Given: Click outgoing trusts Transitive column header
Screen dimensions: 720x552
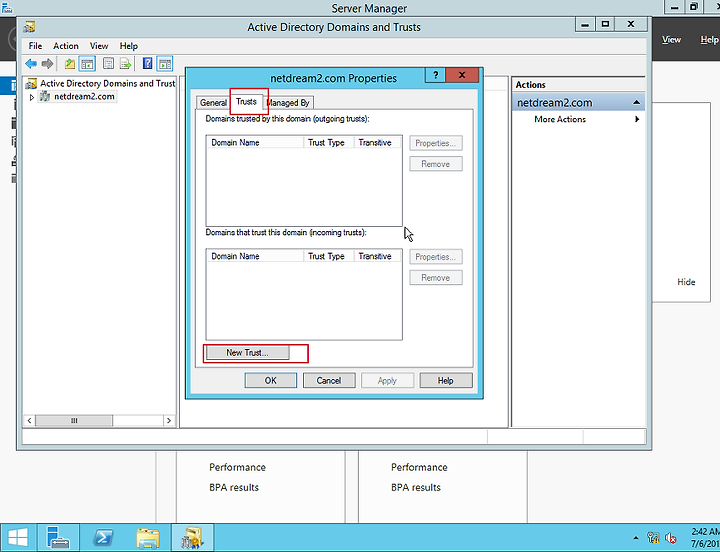Looking at the screenshot, I should (377, 143).
